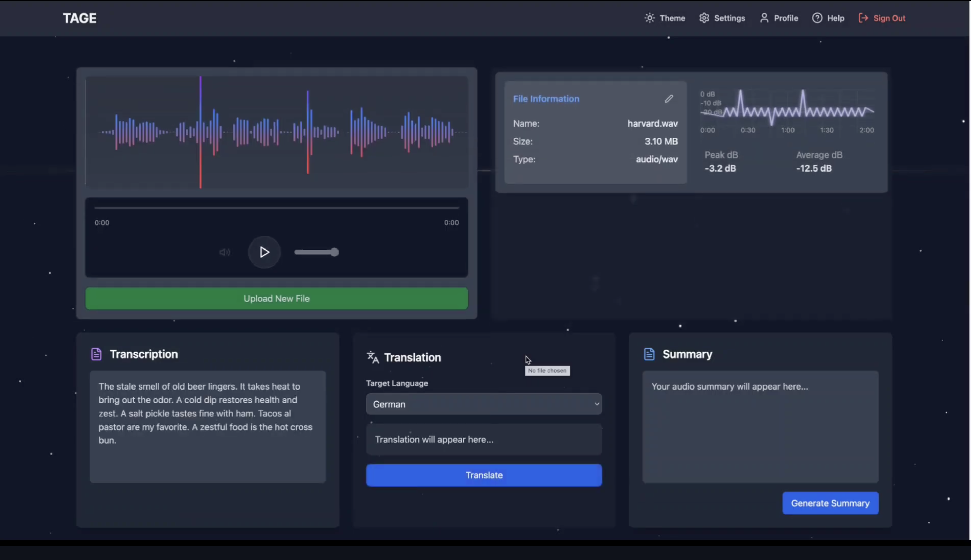971x560 pixels.
Task: Click the Sign Out arrow icon
Action: (x=863, y=18)
